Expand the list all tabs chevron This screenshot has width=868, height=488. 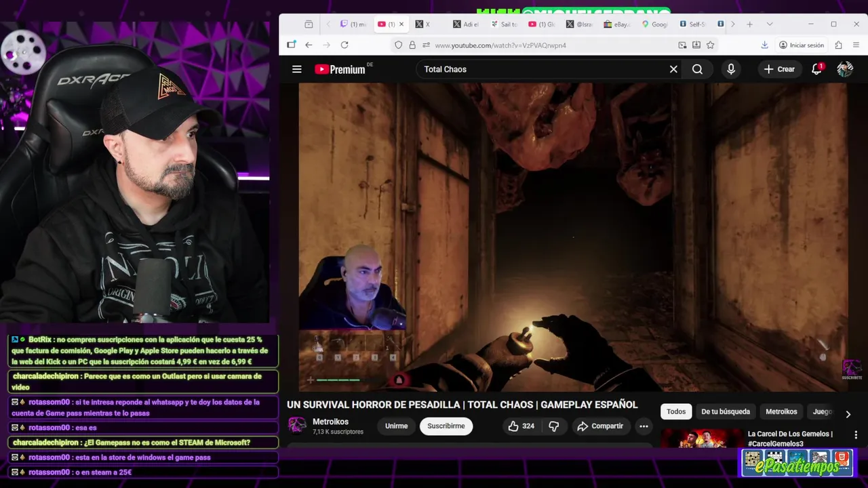(x=770, y=24)
